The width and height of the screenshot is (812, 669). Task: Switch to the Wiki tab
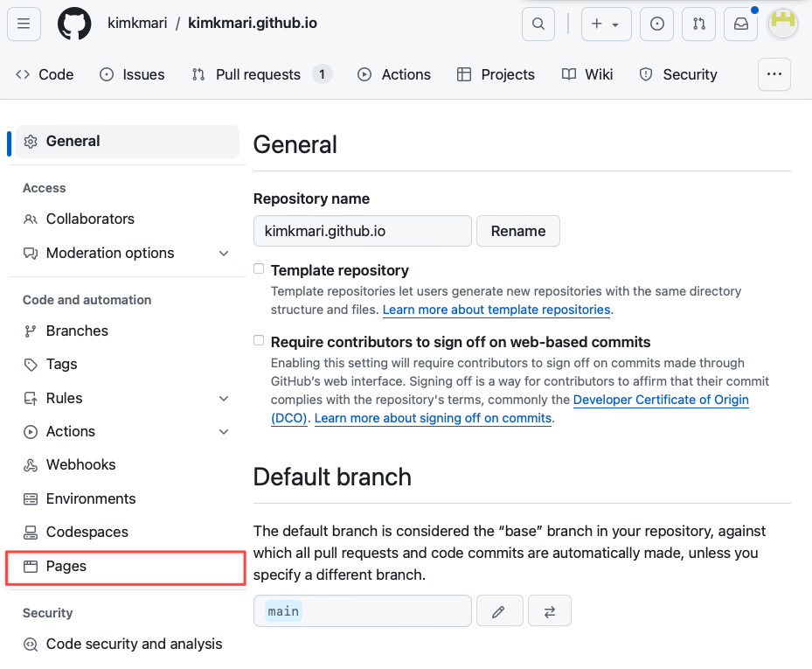click(587, 74)
